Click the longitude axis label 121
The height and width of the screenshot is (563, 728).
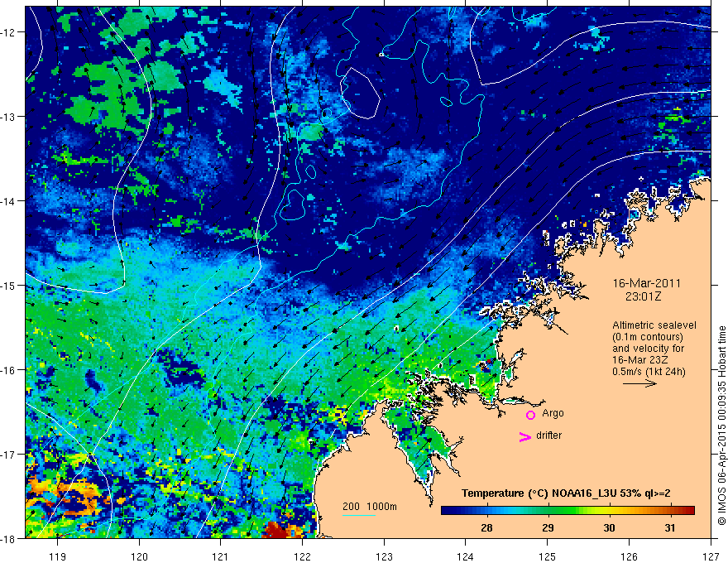(221, 556)
